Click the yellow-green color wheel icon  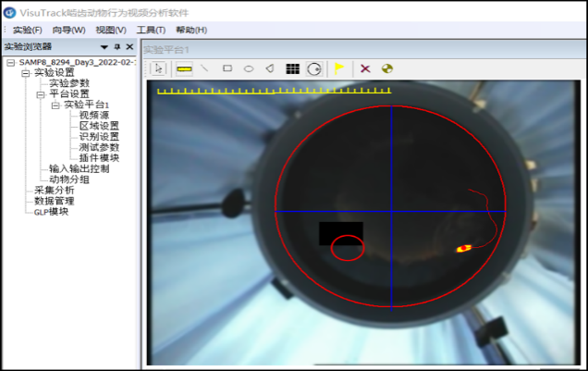click(x=387, y=68)
